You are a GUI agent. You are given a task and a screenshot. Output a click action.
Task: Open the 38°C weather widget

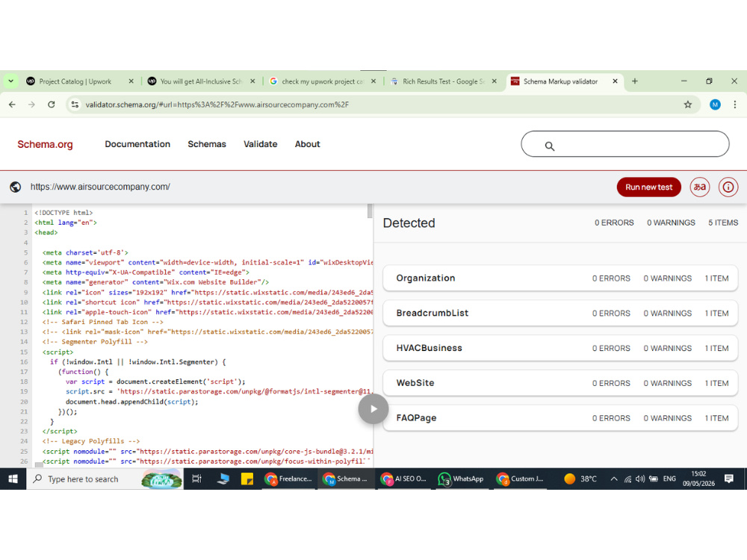click(580, 479)
